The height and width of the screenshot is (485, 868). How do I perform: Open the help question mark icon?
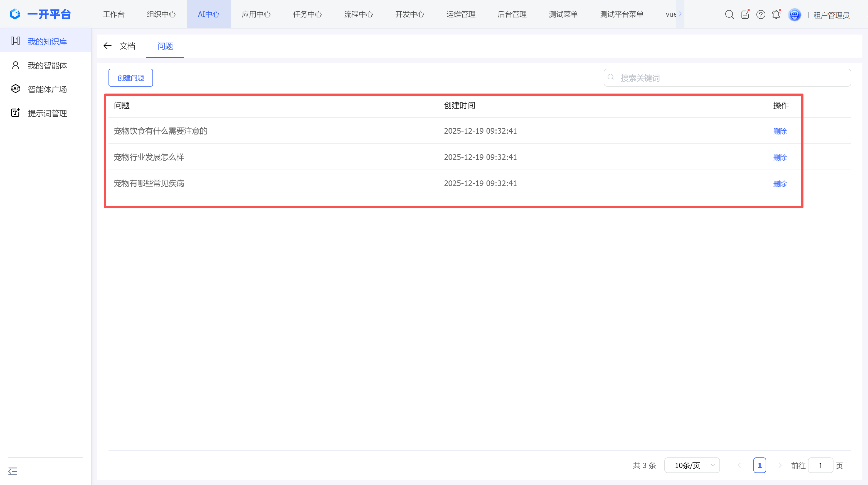pyautogui.click(x=761, y=14)
